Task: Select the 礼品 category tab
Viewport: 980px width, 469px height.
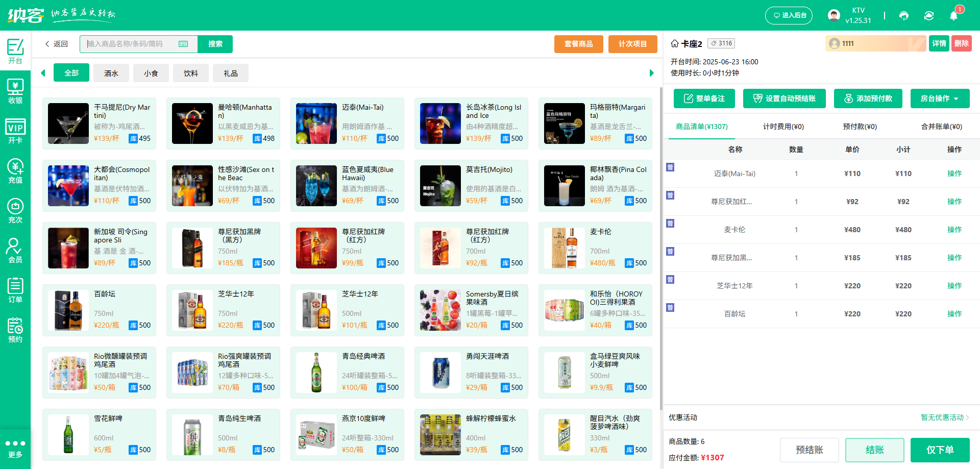Action: pos(231,73)
